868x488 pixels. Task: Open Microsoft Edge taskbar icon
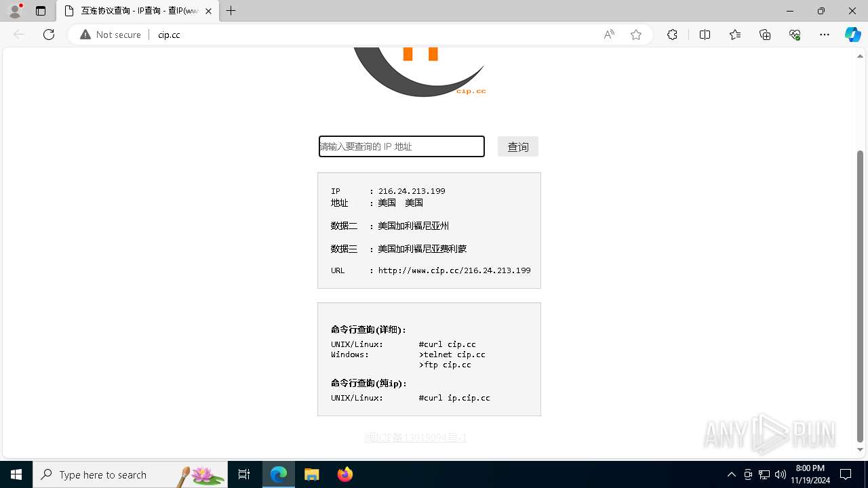(279, 474)
